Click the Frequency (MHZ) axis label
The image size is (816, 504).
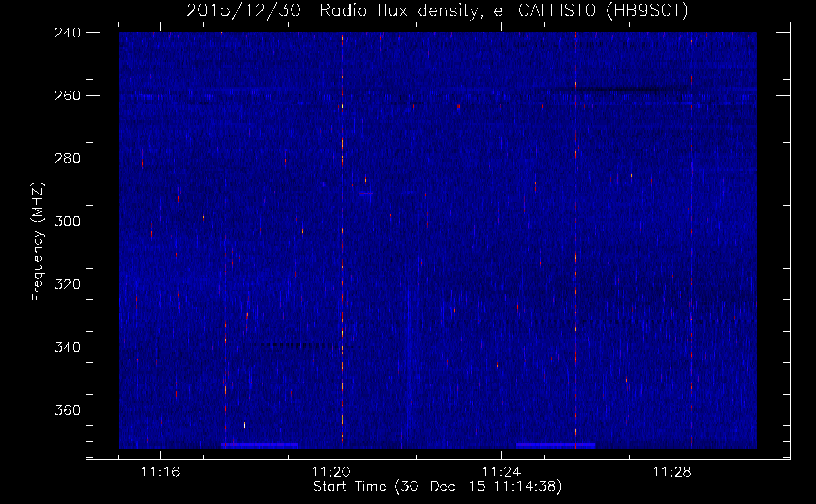pyautogui.click(x=38, y=241)
